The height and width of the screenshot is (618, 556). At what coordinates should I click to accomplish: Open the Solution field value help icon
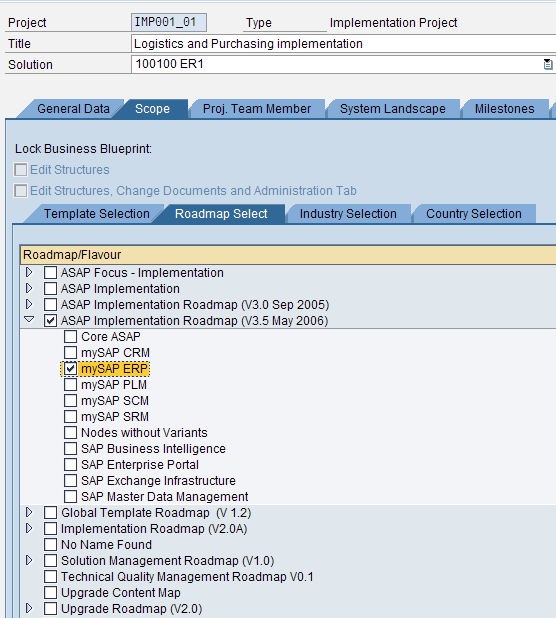pos(547,64)
